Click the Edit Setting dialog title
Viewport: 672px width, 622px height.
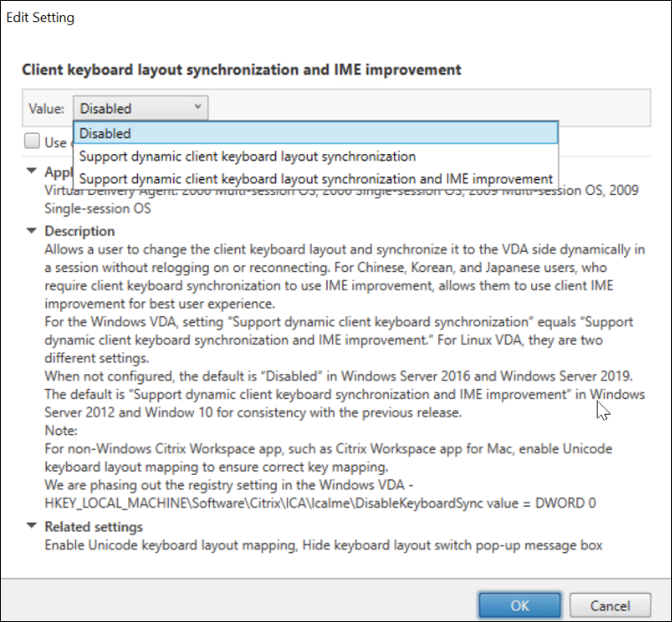(x=40, y=18)
